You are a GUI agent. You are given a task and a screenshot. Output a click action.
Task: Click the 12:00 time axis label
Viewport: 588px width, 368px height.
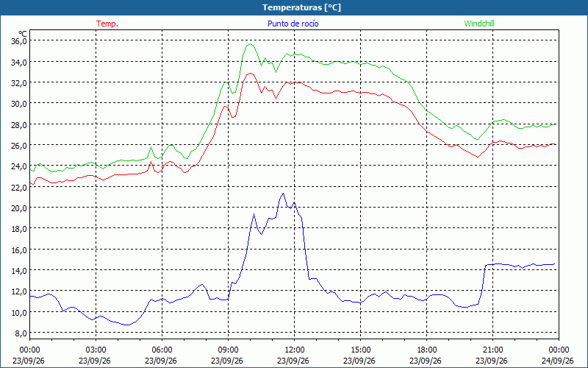click(x=294, y=350)
